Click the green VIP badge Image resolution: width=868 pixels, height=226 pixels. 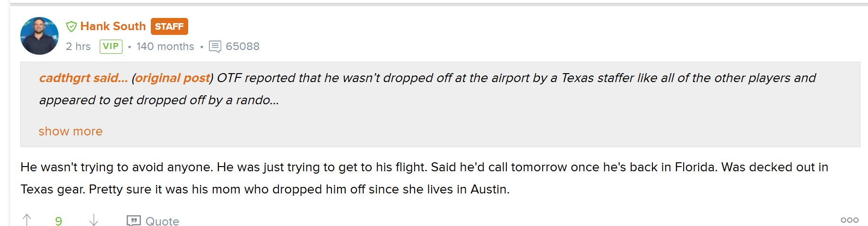pyautogui.click(x=111, y=46)
